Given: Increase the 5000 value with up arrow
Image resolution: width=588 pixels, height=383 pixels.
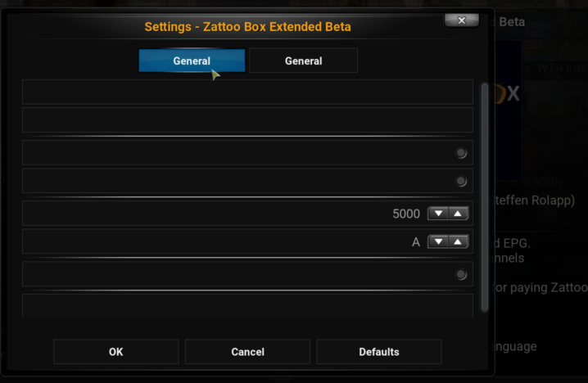Looking at the screenshot, I should (458, 214).
